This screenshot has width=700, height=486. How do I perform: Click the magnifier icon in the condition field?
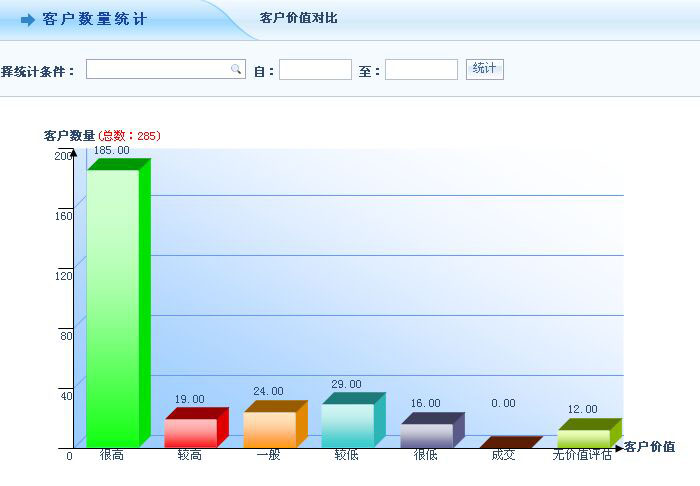click(236, 69)
